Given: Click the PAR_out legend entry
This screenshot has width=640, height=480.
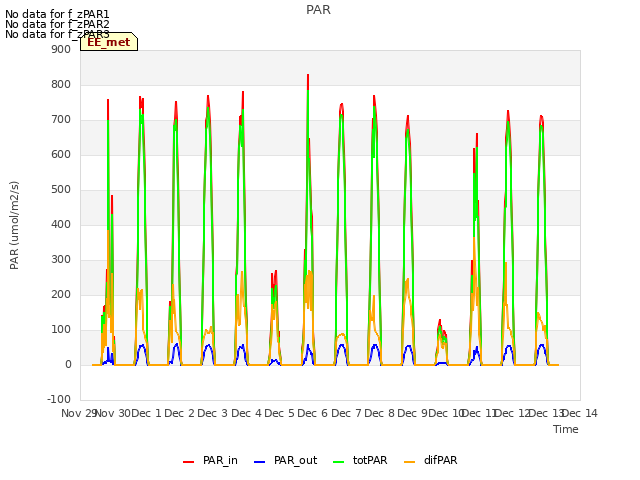Looking at the screenshot, I should coord(285,460).
